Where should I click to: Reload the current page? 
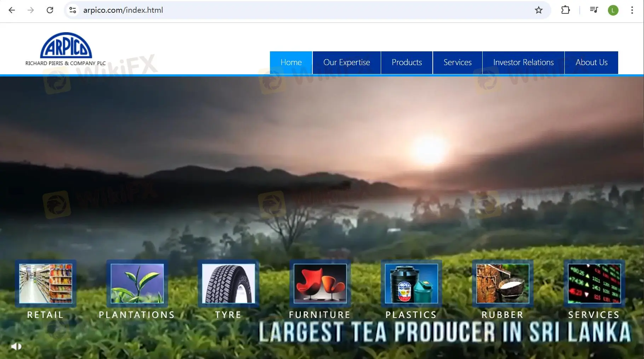click(50, 10)
